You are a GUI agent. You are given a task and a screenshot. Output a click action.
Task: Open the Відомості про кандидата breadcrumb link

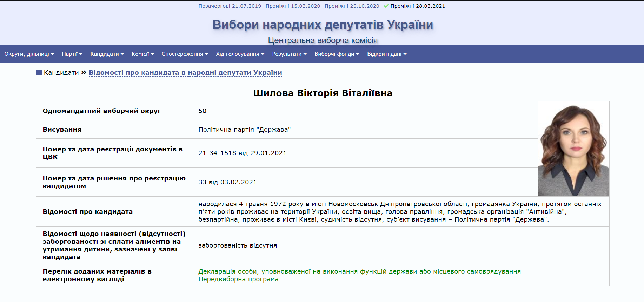[185, 73]
